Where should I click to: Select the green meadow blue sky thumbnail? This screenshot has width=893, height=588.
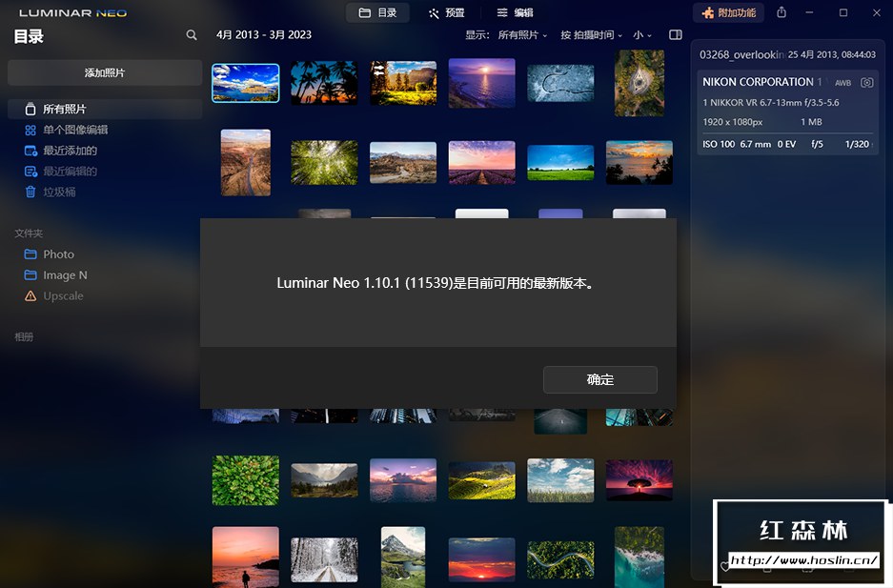point(560,163)
